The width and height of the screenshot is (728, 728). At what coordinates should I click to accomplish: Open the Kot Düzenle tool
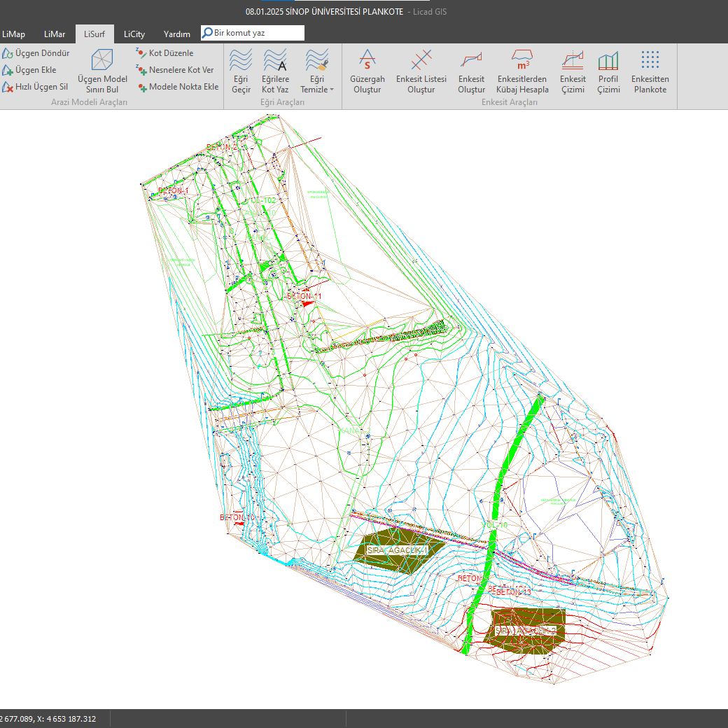(x=164, y=53)
